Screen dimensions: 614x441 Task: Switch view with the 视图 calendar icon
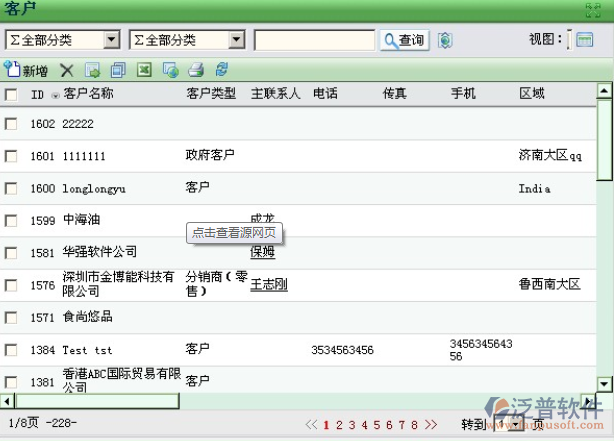pyautogui.click(x=585, y=40)
